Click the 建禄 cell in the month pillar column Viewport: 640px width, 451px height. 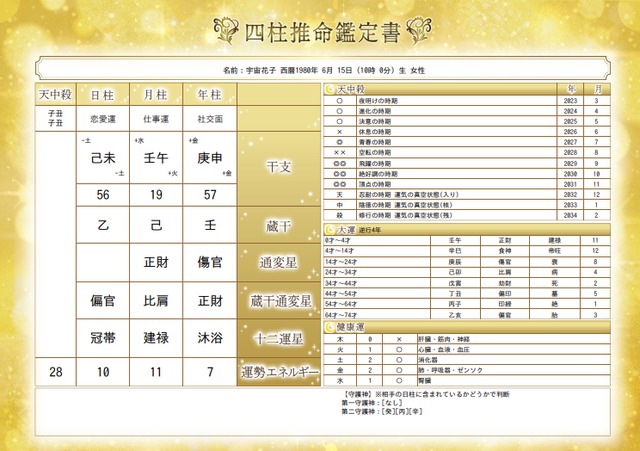click(x=156, y=338)
